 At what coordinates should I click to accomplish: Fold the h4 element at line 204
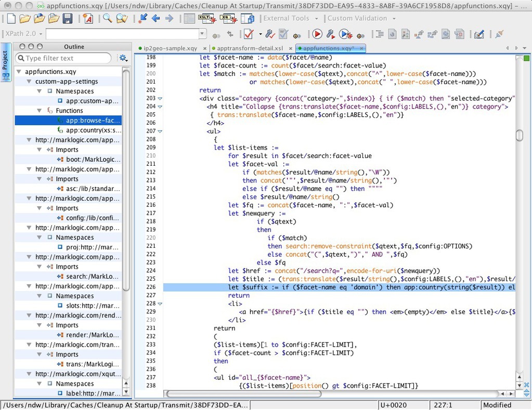click(x=160, y=107)
